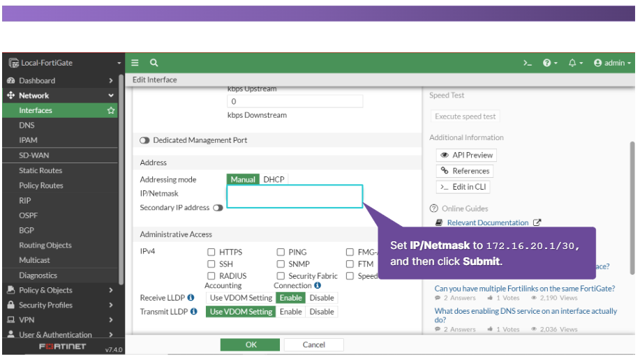Check the RADIUS Accounting checkbox
This screenshot has width=640, height=364.
(211, 276)
